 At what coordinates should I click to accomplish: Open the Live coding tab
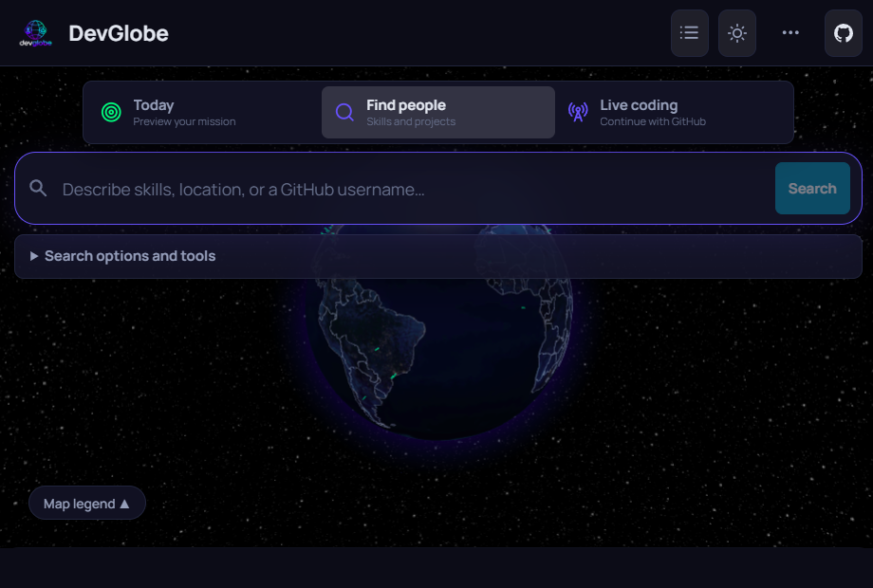pos(672,112)
